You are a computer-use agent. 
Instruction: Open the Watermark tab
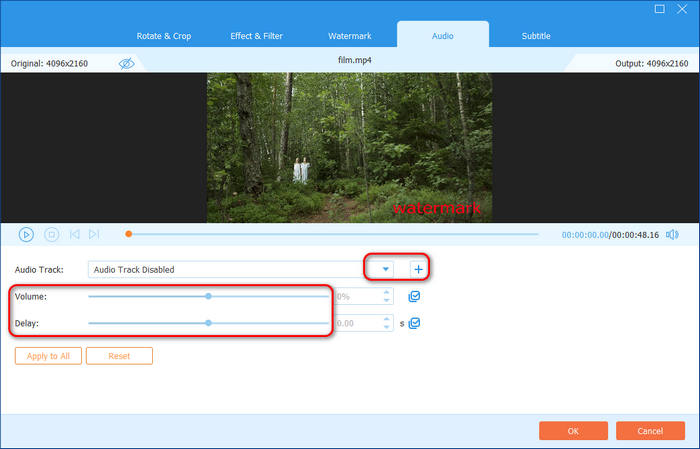tap(350, 36)
